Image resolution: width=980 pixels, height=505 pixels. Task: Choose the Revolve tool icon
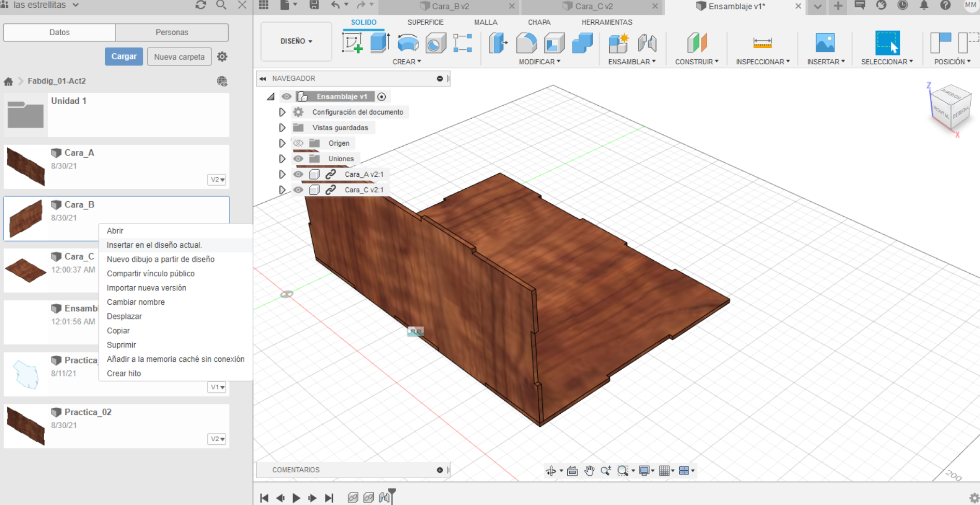408,43
